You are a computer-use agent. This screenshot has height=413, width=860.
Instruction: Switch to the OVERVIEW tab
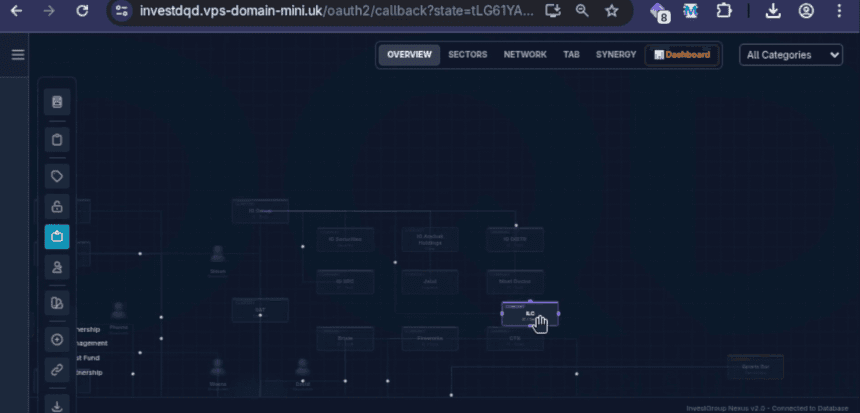click(x=409, y=55)
